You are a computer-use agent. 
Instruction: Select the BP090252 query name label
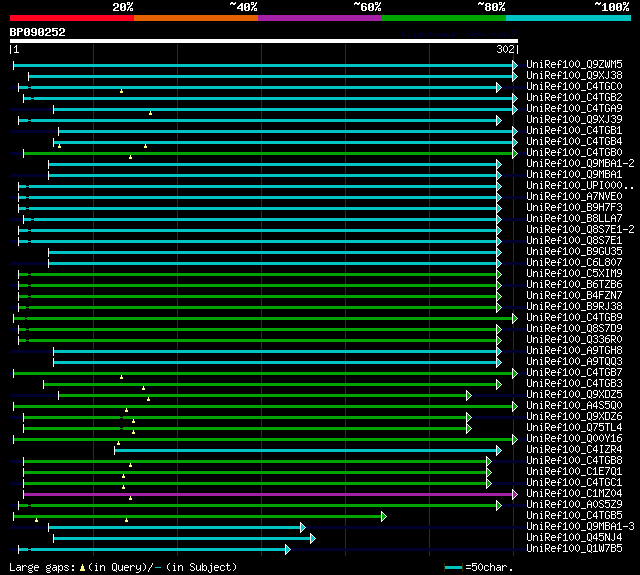(38, 32)
